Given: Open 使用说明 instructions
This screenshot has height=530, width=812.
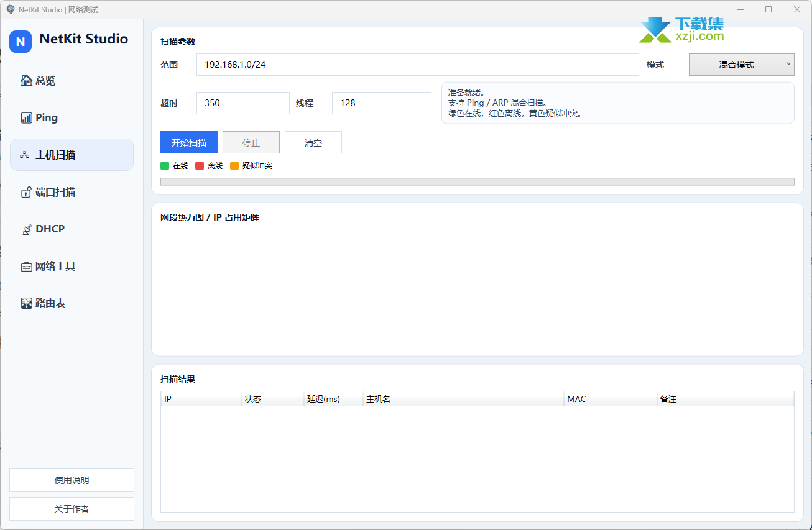Looking at the screenshot, I should pos(72,480).
